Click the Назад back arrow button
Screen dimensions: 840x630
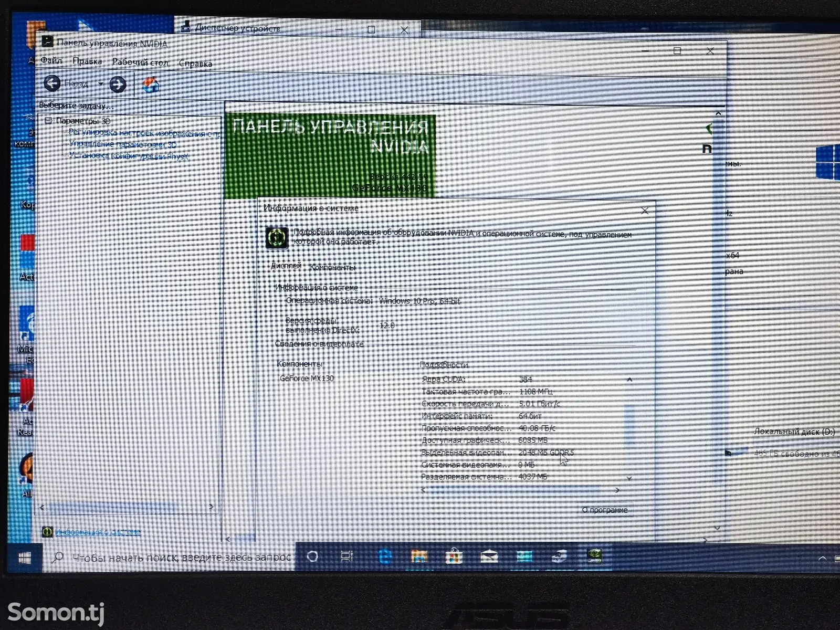tap(52, 83)
